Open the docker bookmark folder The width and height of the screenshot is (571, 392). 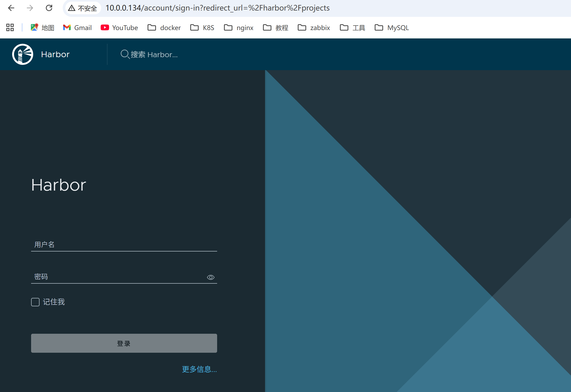point(164,27)
